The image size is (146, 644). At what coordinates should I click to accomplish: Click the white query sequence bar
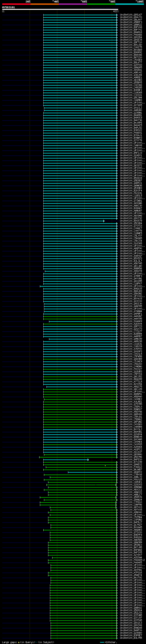coord(60,10)
